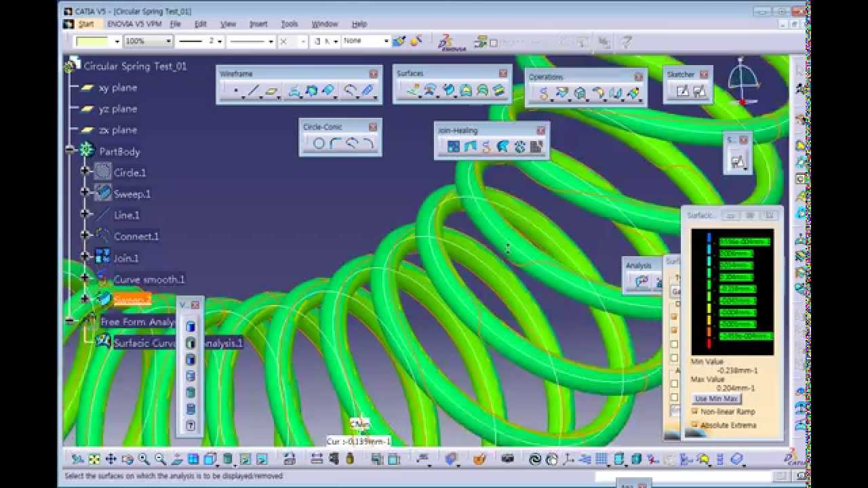Pick the Corner tool in Circle-Conic toolbar

335,144
